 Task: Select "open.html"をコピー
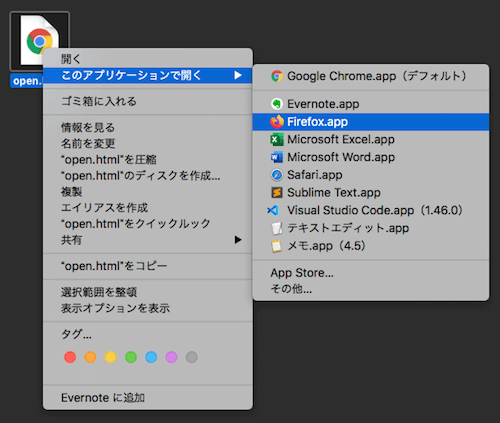148,266
